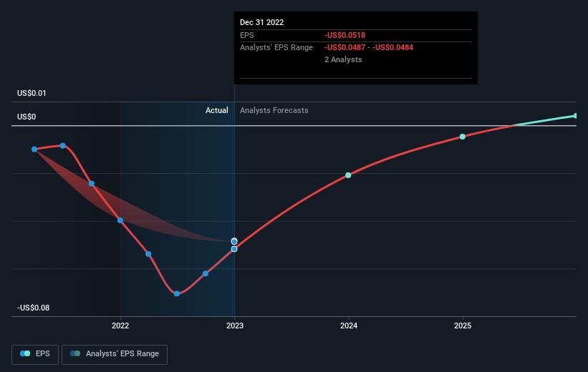Click the US$0 axis label
Screen dimensions: 588x372
pos(26,117)
